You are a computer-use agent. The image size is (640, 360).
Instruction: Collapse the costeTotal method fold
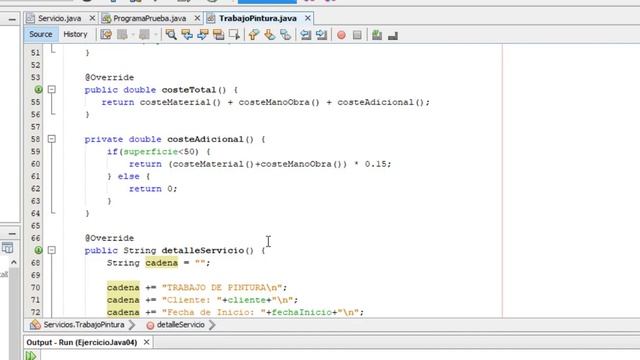[51, 89]
